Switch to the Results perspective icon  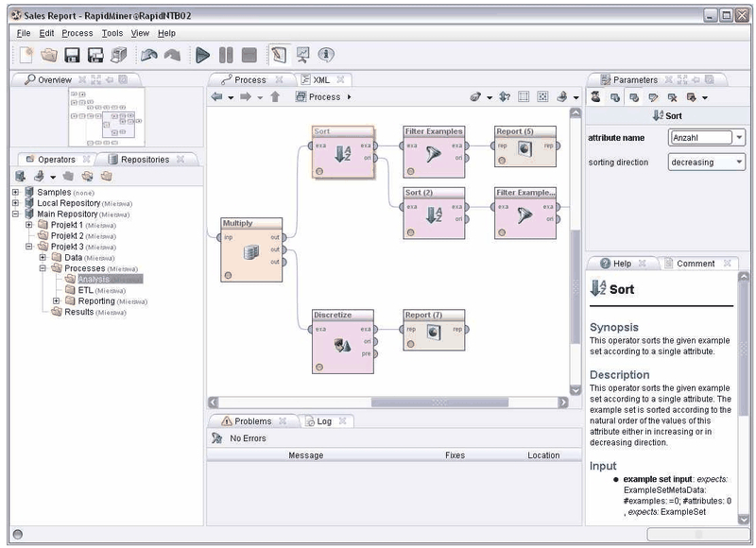tap(302, 55)
